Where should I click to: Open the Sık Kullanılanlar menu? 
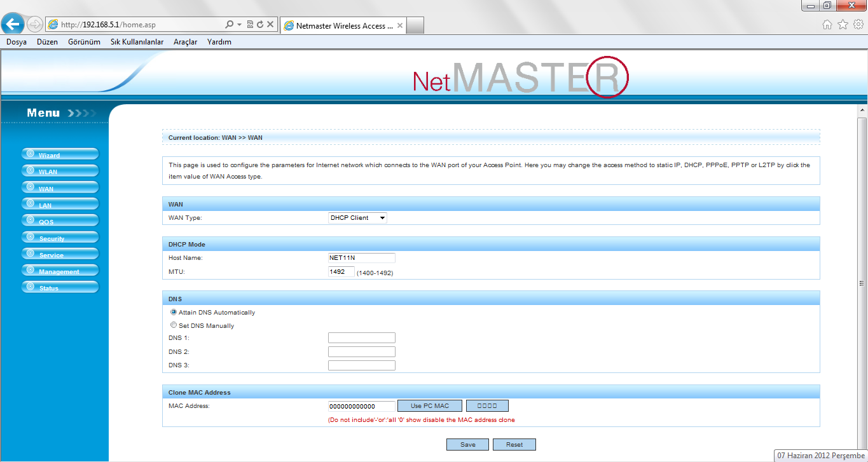(137, 42)
